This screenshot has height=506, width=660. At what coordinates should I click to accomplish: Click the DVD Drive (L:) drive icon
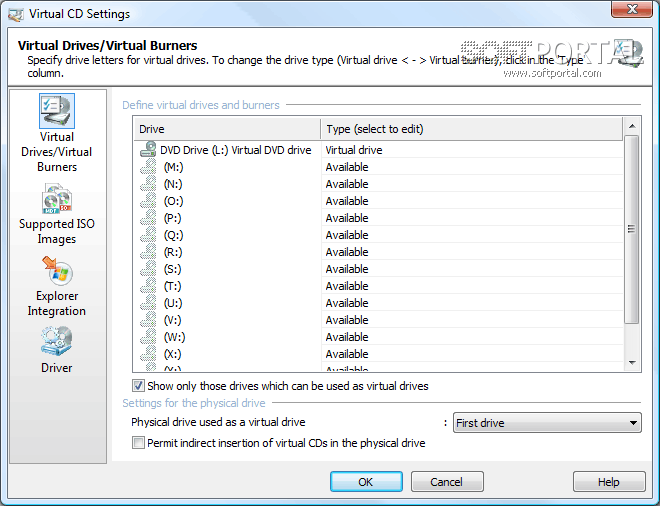[x=148, y=150]
